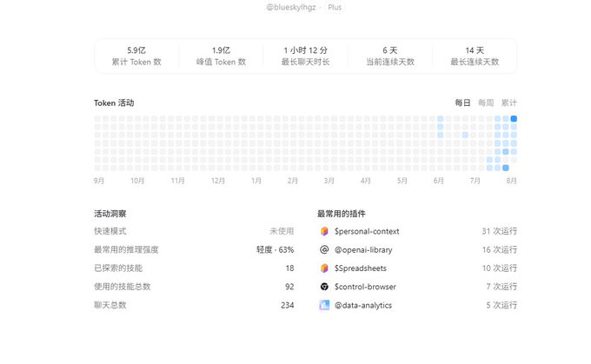Image resolution: width=591 pixels, height=364 pixels.
Task: Click the Token 活动 heading
Action: (114, 103)
